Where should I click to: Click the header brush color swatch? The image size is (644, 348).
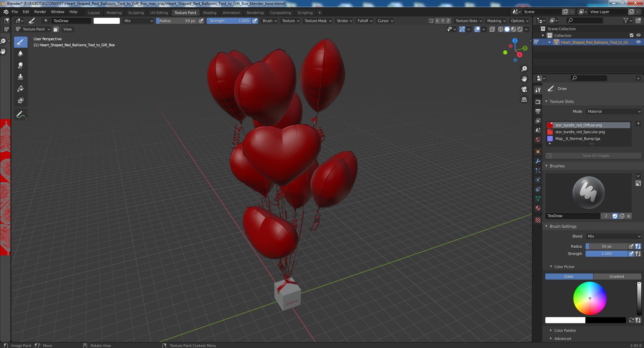(x=106, y=21)
